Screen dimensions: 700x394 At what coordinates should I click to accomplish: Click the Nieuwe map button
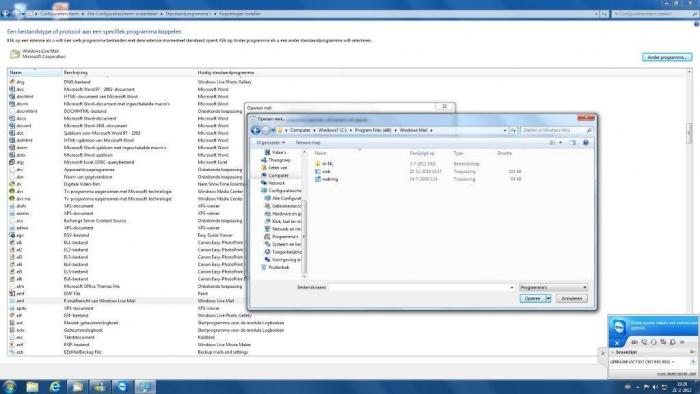[x=308, y=143]
